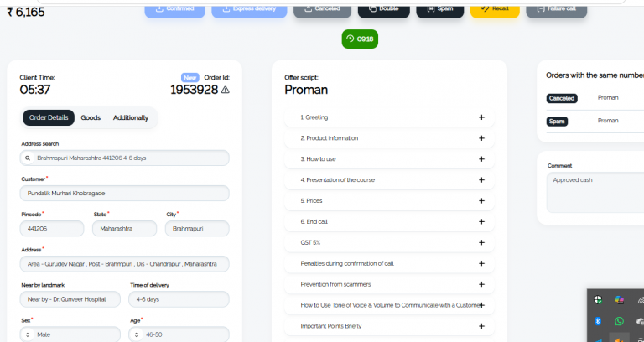Open the Windows Security shield tray icon
Viewport: 644px width, 342px height.
(x=598, y=300)
